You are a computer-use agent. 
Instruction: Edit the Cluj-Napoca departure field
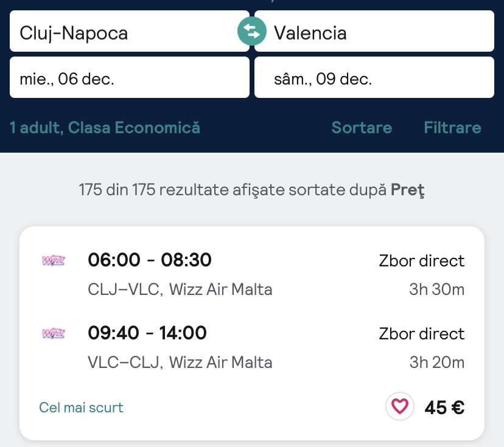[122, 32]
